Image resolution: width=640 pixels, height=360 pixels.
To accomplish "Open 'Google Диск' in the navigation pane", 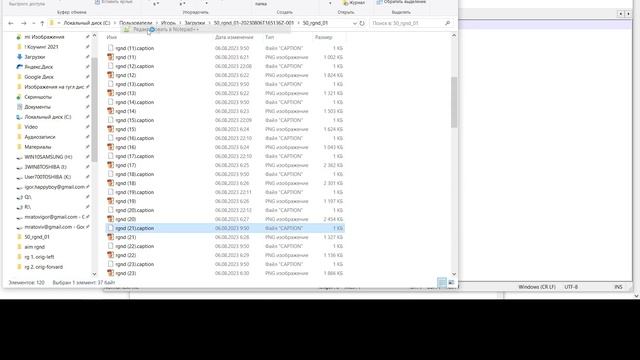I will pyautogui.click(x=39, y=77).
